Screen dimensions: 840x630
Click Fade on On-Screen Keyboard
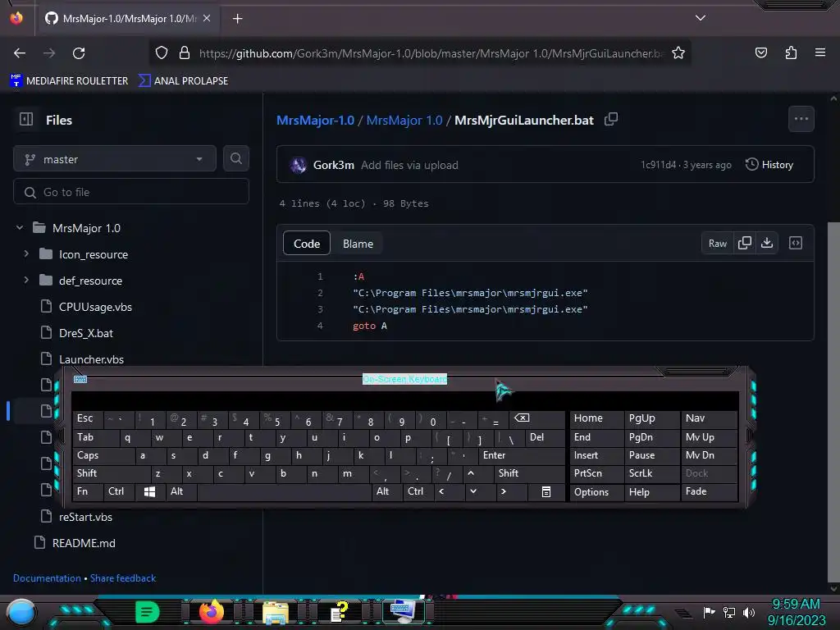[710, 491]
